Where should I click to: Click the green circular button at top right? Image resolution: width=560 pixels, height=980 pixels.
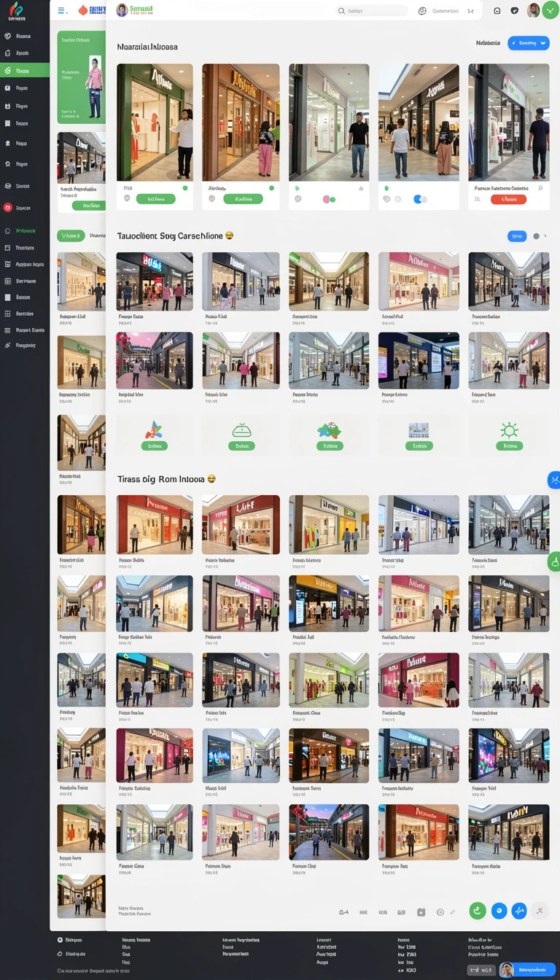[x=550, y=10]
